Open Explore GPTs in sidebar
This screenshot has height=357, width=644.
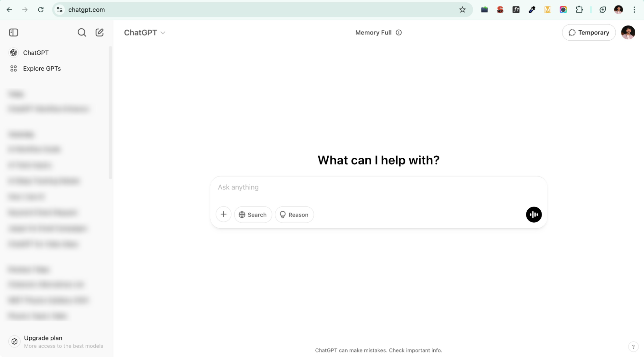point(42,68)
